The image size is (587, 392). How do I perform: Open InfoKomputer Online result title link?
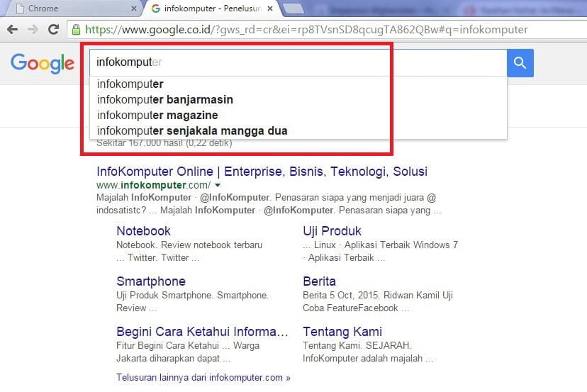(x=262, y=172)
